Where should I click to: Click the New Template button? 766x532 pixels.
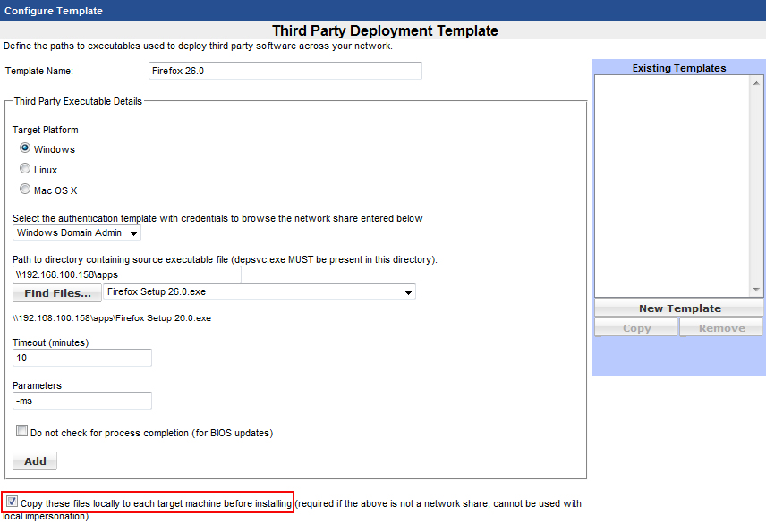679,308
